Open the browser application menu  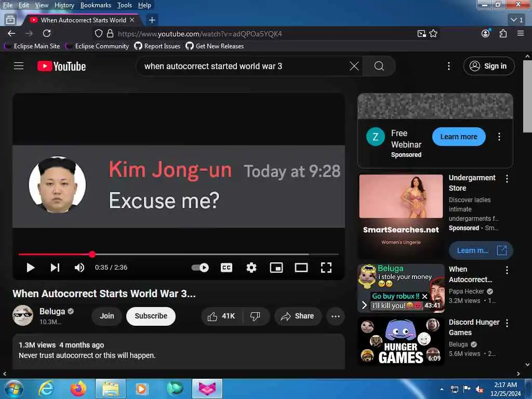coord(521,34)
